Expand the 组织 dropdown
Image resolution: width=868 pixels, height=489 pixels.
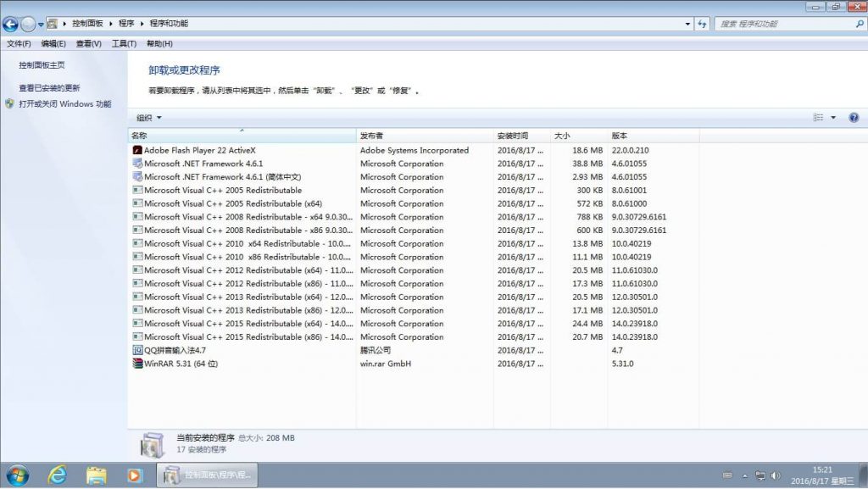coord(149,118)
